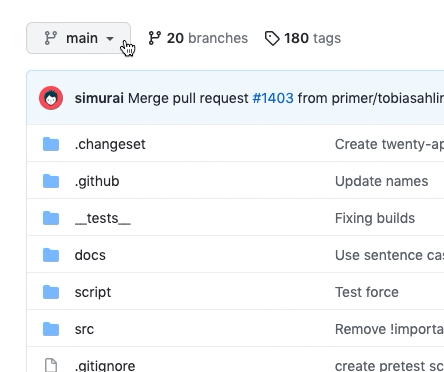Open the Merge pull request commit message
Viewport: 444px width, 372px height.
tap(188, 98)
